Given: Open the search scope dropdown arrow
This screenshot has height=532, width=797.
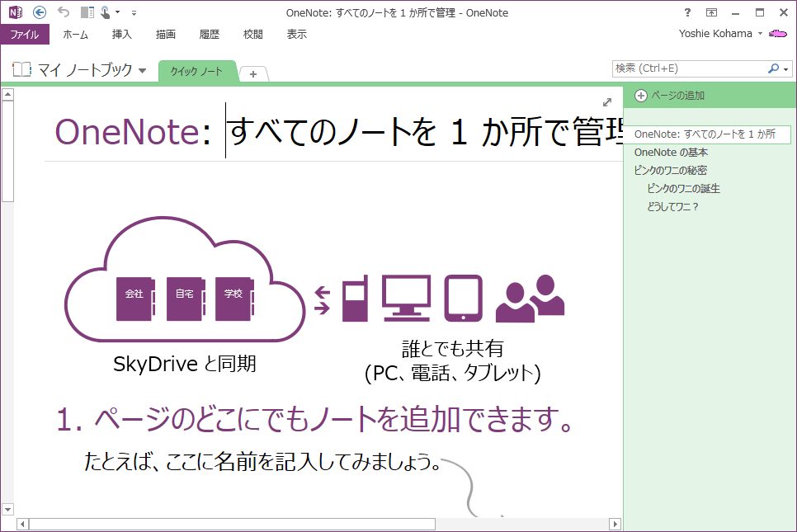Looking at the screenshot, I should (785, 69).
